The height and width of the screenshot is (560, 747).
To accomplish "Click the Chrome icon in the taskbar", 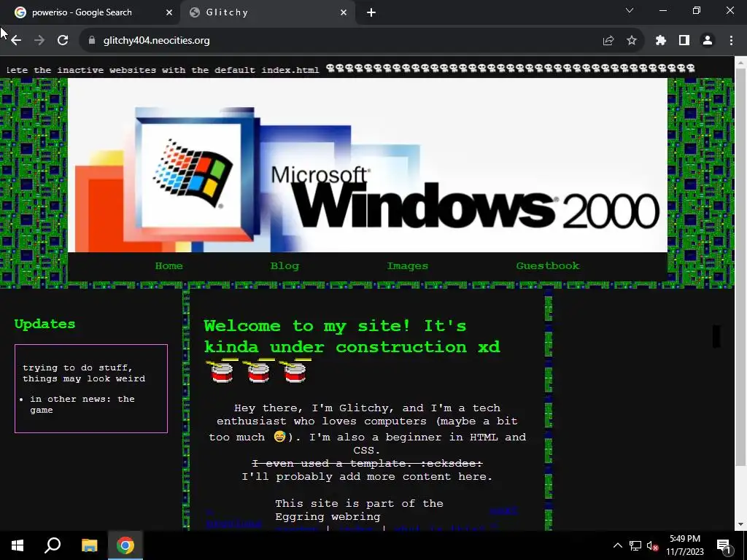I will coord(125,545).
